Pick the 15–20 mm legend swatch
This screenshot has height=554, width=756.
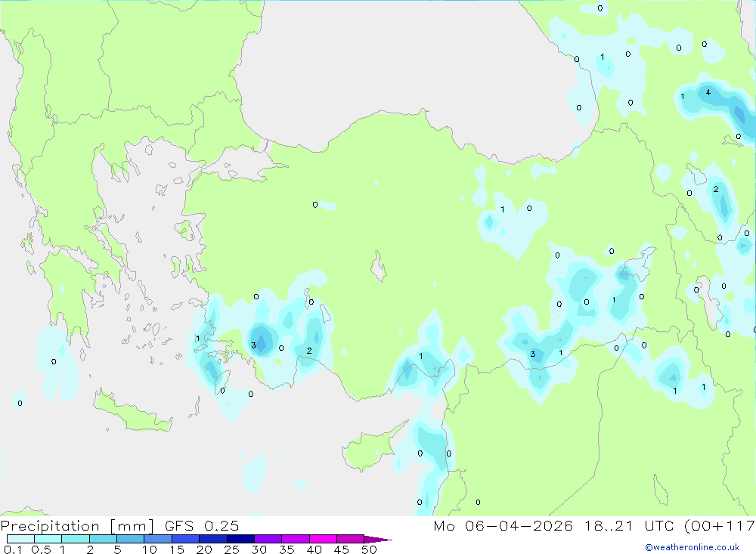click(186, 539)
